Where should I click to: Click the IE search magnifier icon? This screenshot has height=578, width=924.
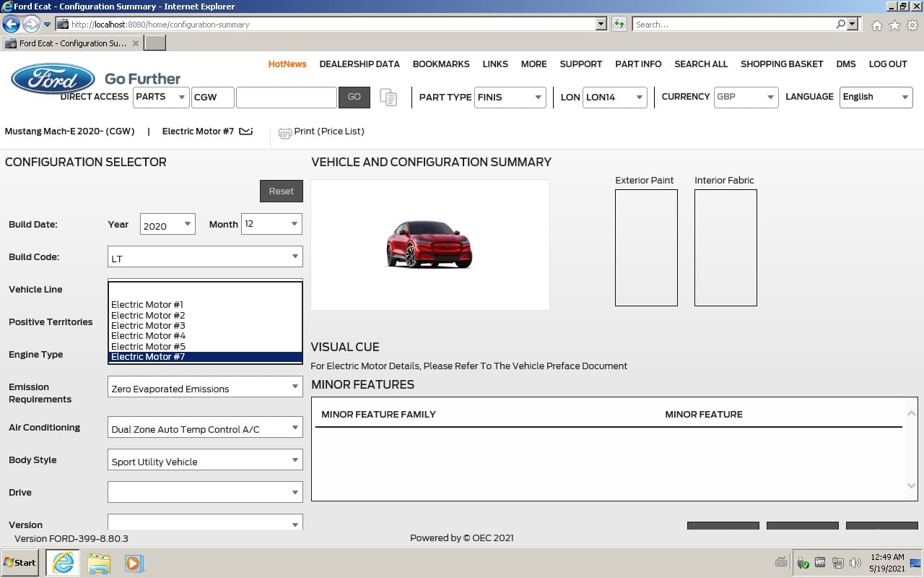[x=840, y=25]
